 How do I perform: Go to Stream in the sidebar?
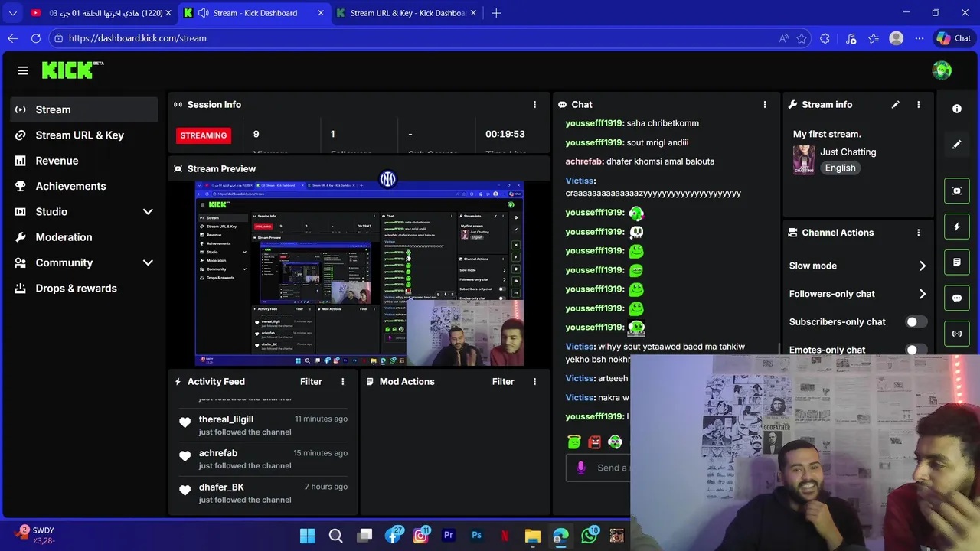(84, 109)
